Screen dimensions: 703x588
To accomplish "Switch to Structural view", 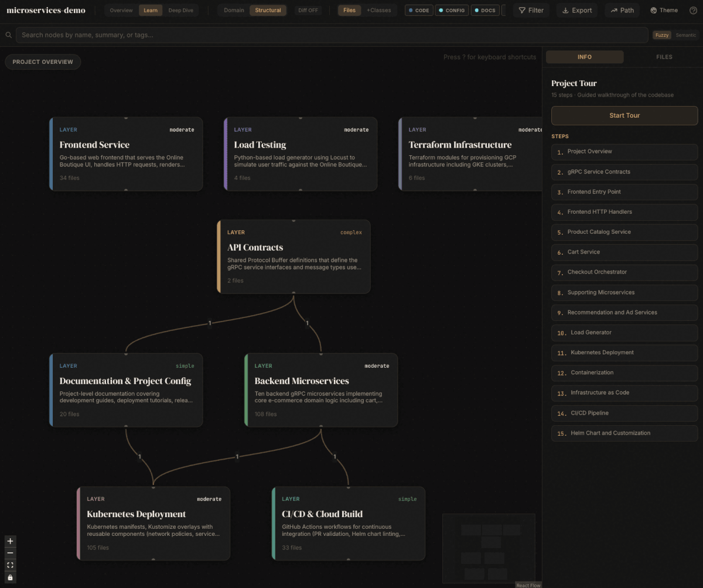I will [268, 11].
